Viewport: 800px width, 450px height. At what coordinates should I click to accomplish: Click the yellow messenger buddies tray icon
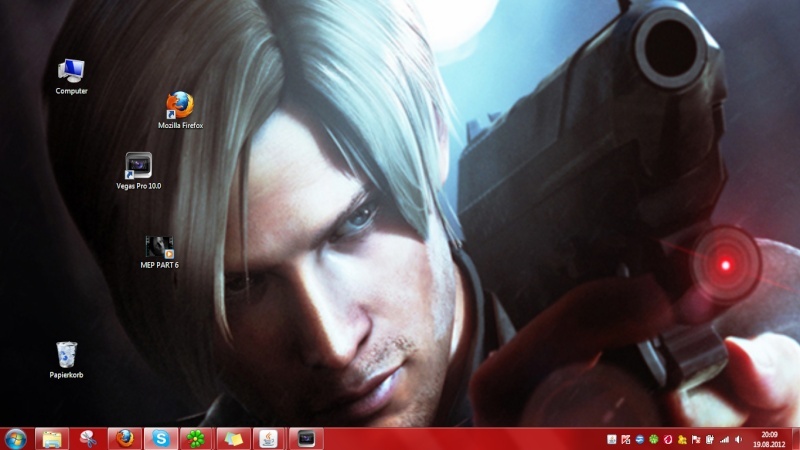click(x=682, y=439)
